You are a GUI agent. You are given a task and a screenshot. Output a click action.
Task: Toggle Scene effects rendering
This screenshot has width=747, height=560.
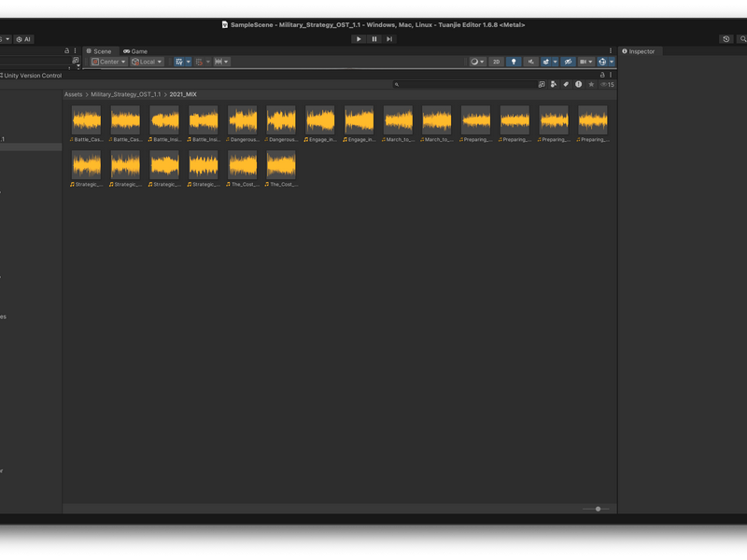coord(546,62)
